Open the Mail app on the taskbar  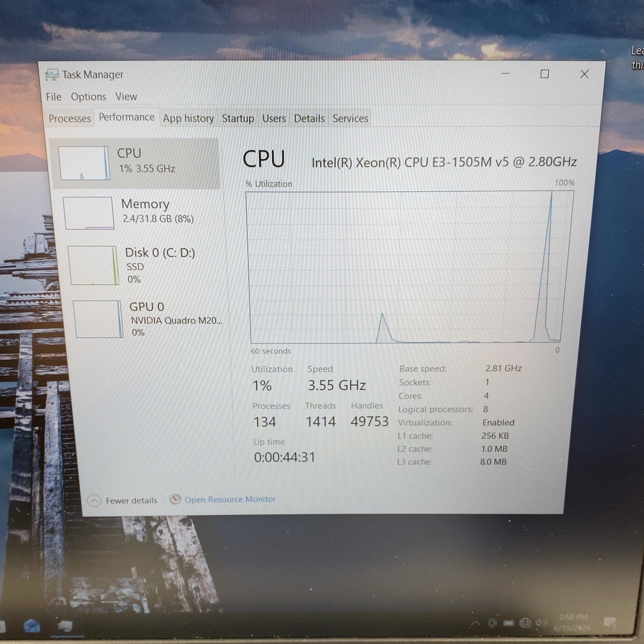point(32,626)
